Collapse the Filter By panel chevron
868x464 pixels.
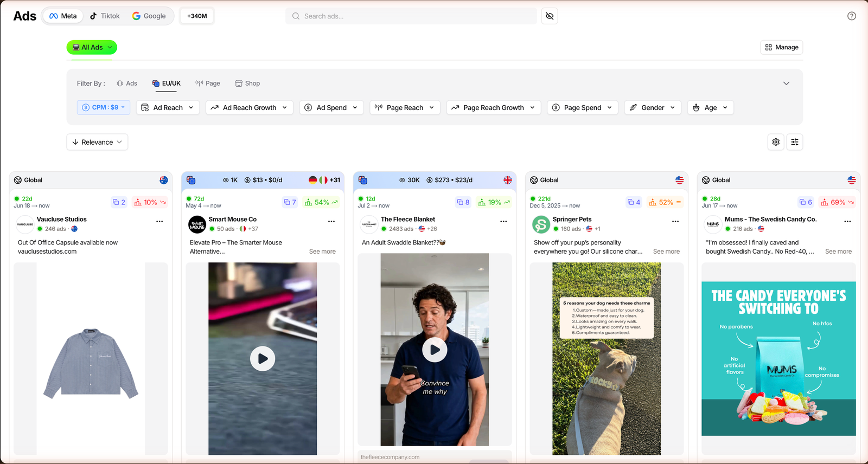[786, 83]
